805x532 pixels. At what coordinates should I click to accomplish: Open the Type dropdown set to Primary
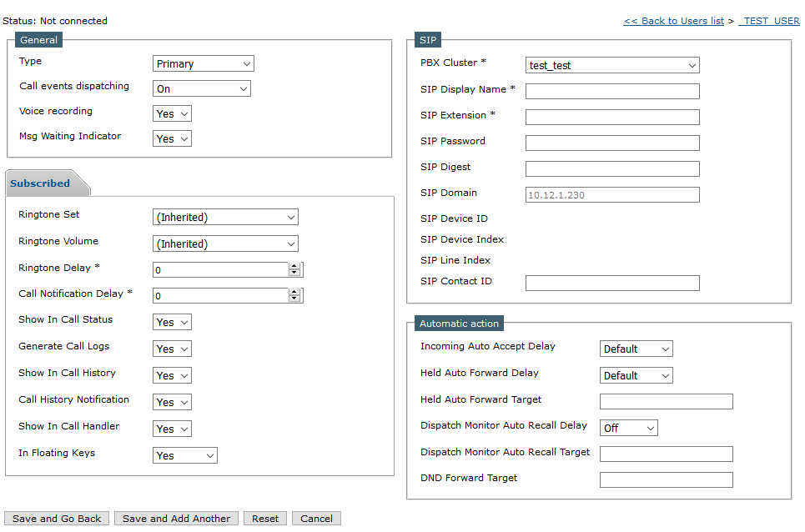(x=203, y=63)
